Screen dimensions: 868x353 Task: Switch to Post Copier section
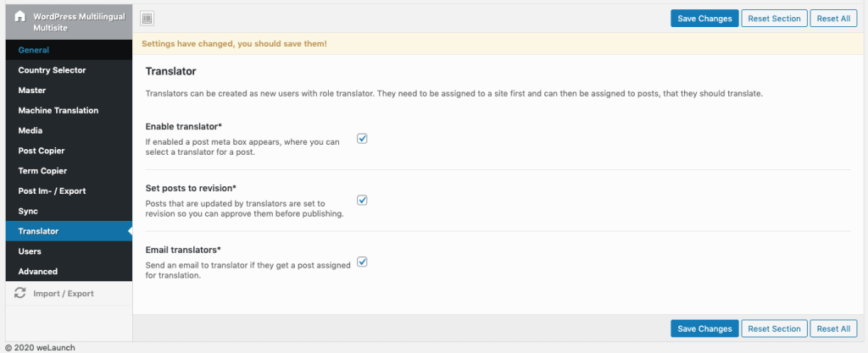[42, 151]
